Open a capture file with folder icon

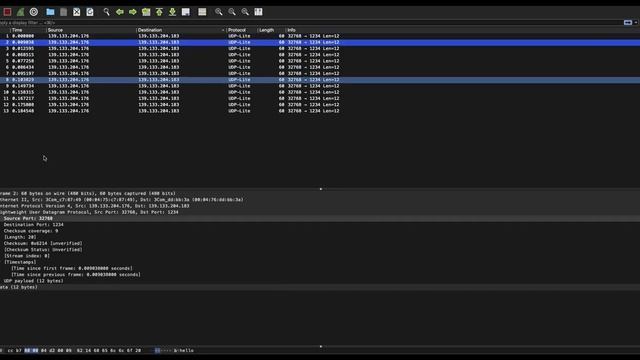click(50, 12)
